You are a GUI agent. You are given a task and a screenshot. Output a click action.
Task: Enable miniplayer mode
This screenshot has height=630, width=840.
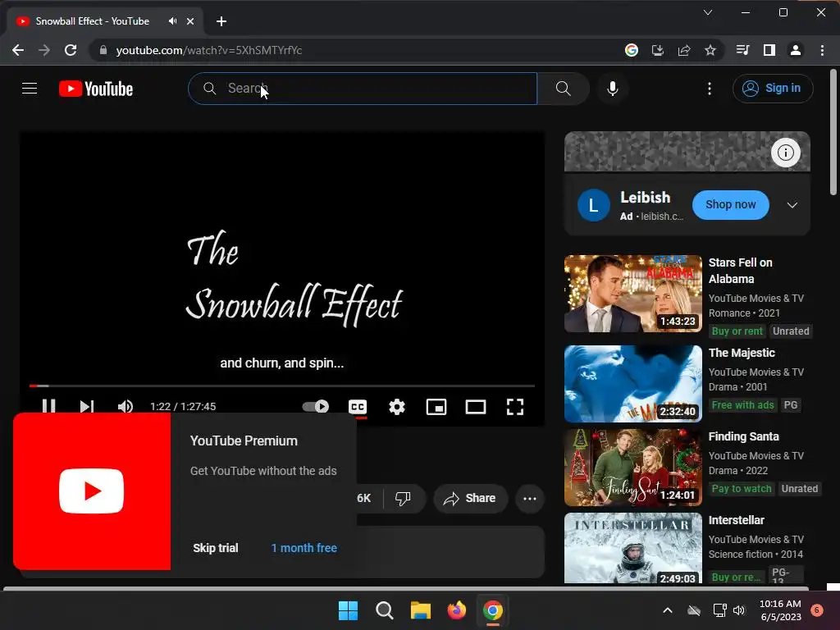point(436,407)
